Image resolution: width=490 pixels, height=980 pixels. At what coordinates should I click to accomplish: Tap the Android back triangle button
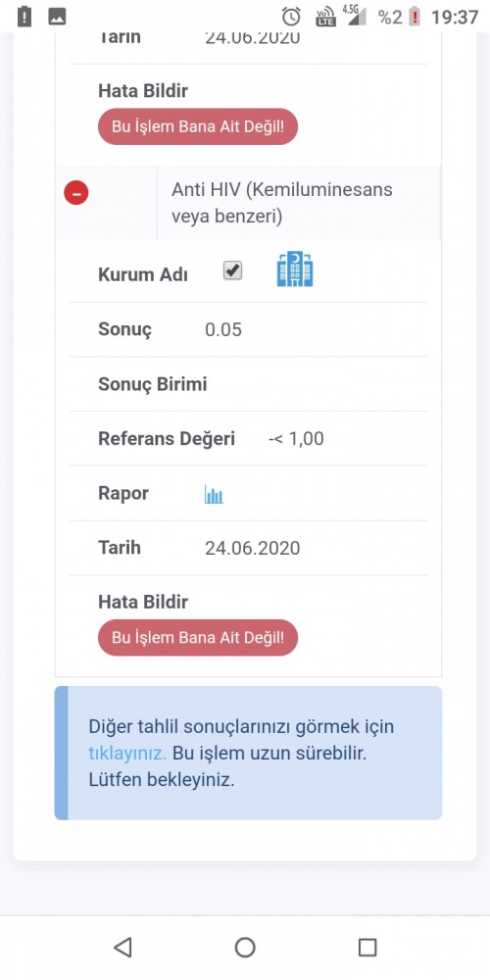tap(122, 948)
